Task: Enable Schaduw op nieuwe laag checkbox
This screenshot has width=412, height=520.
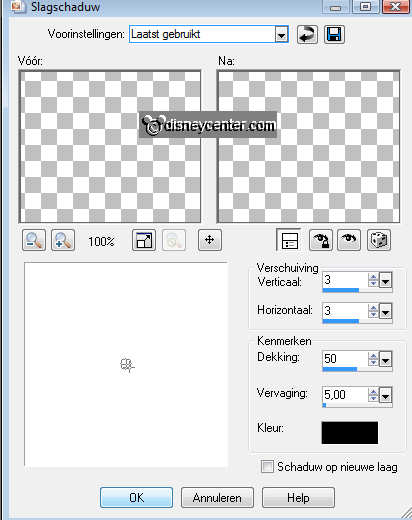Action: pyautogui.click(x=267, y=467)
